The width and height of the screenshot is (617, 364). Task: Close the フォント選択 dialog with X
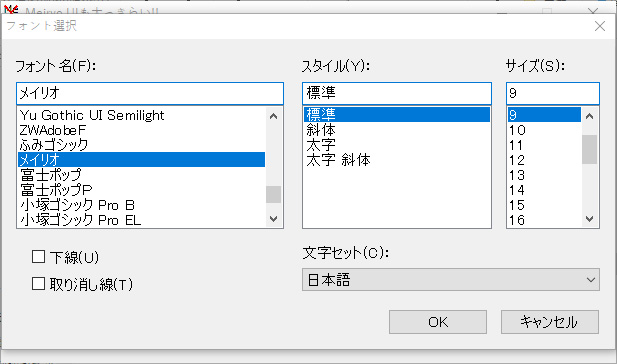600,26
